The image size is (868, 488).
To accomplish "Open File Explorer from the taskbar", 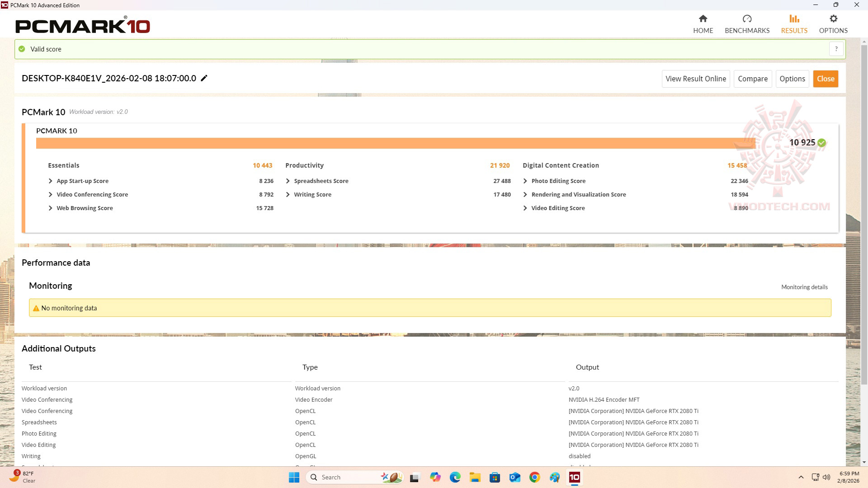I will tap(475, 477).
